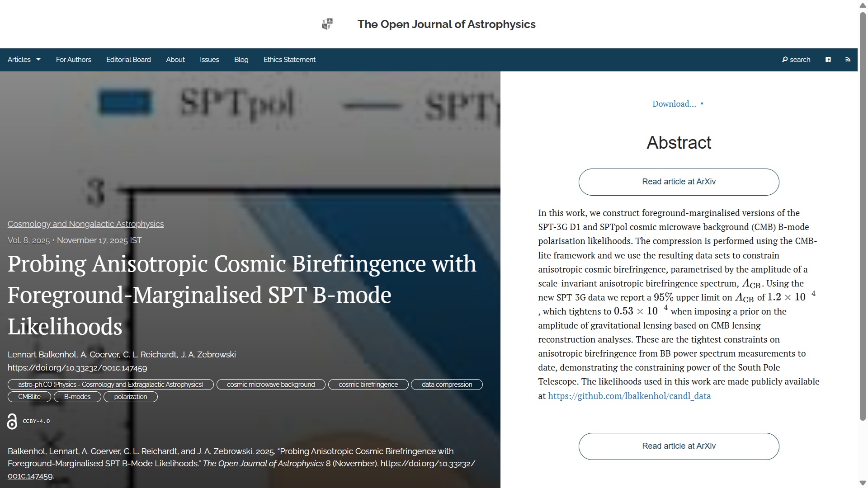Click the top Read article at ArXiv button
The height and width of the screenshot is (488, 868).
pos(679,182)
